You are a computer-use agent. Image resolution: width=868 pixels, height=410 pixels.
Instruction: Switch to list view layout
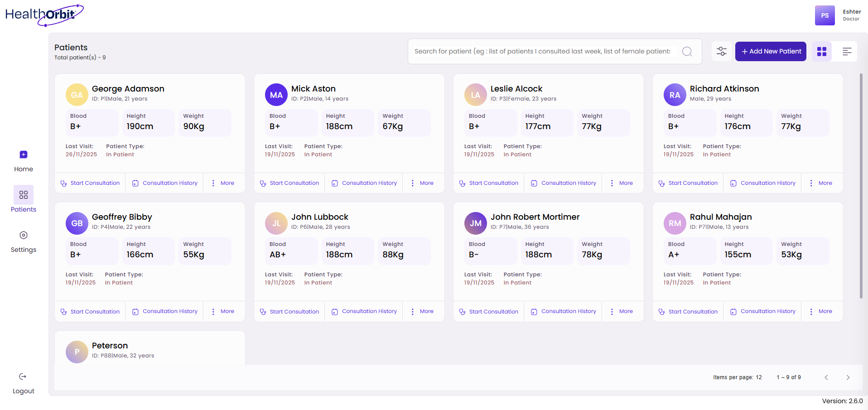(x=846, y=51)
